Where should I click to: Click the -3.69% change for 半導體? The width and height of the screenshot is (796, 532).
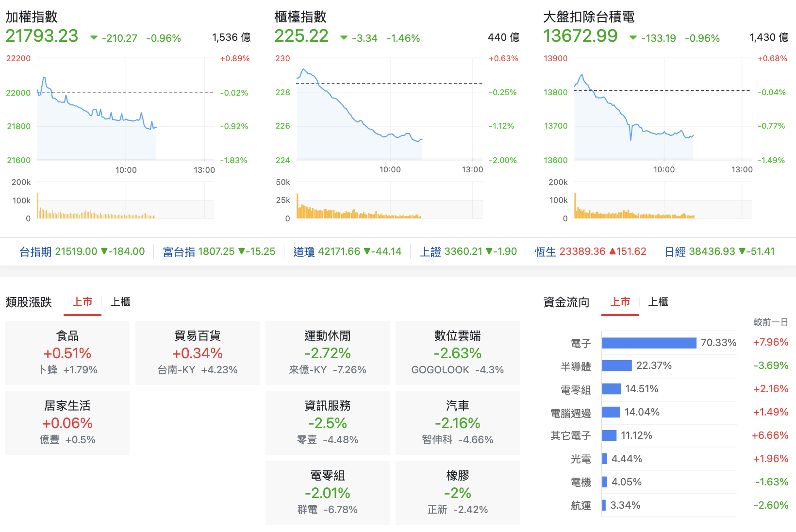pyautogui.click(x=771, y=366)
